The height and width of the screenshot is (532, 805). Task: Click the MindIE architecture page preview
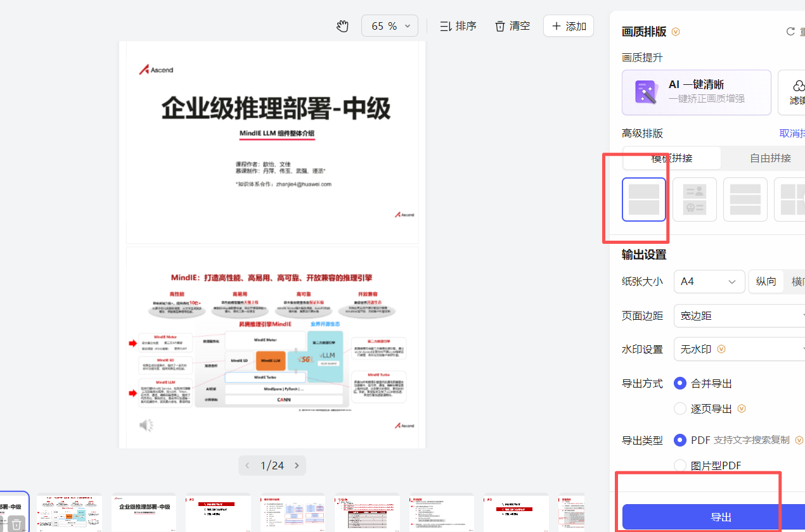coord(273,347)
